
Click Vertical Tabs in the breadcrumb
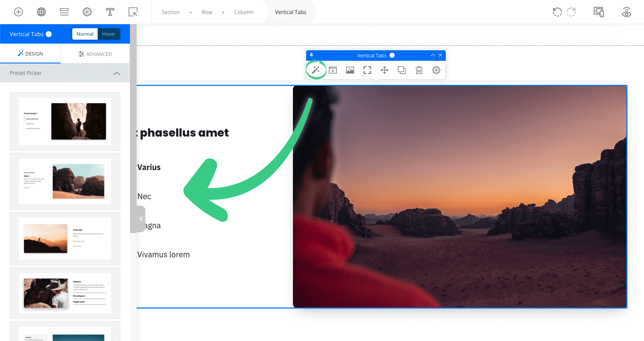click(x=290, y=12)
